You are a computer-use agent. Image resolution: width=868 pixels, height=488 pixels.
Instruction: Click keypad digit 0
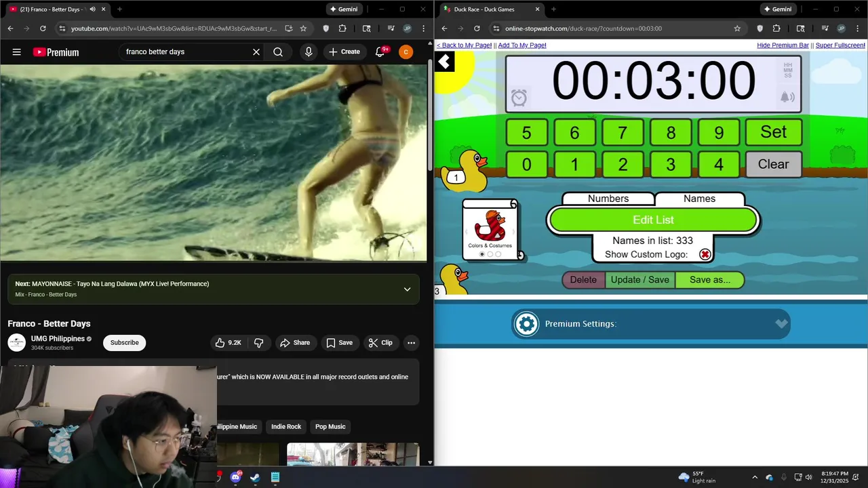pos(527,165)
